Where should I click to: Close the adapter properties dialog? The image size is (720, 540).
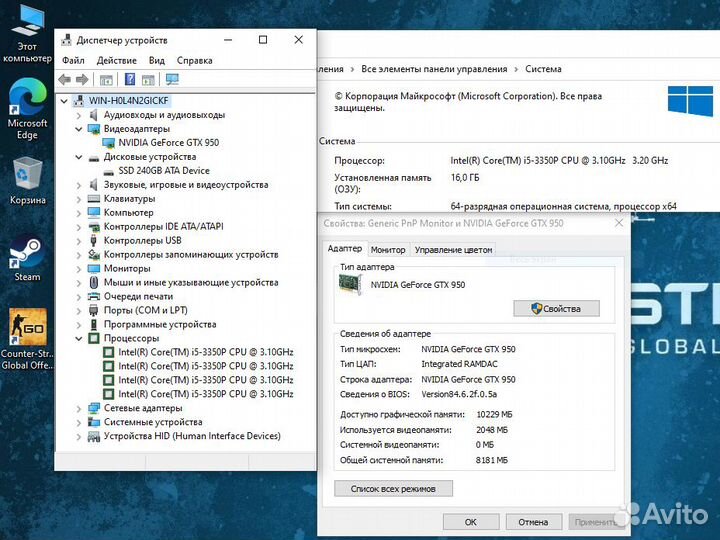tap(619, 223)
